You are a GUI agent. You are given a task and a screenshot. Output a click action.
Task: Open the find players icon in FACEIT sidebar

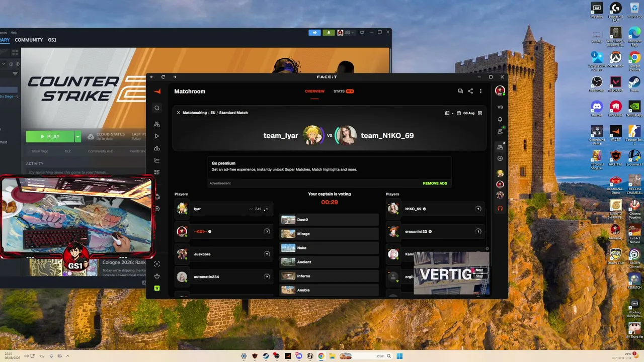[157, 124]
